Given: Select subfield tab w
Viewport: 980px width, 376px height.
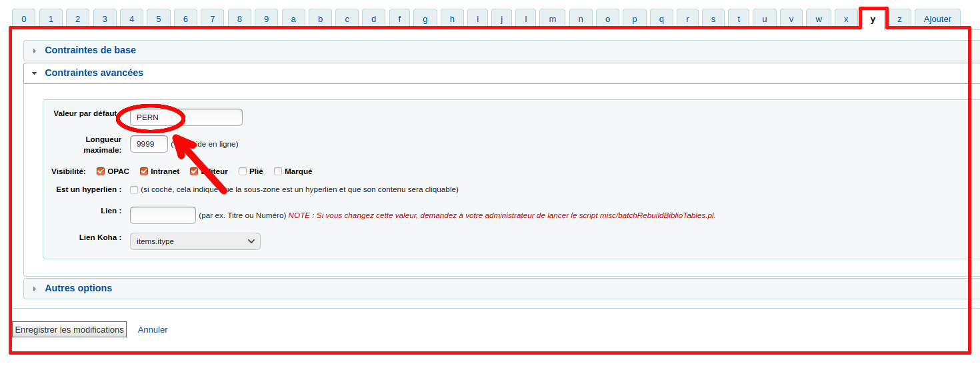Looking at the screenshot, I should click(819, 19).
